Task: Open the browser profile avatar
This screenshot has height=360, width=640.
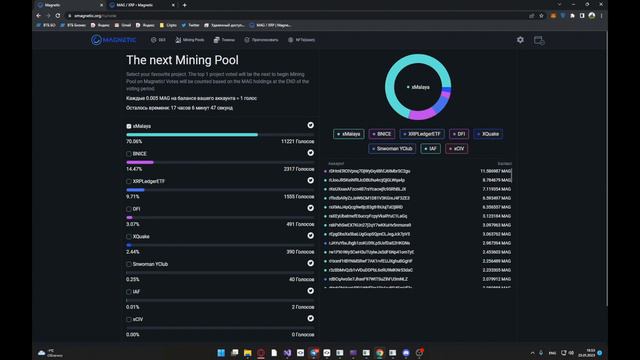Action: point(591,16)
